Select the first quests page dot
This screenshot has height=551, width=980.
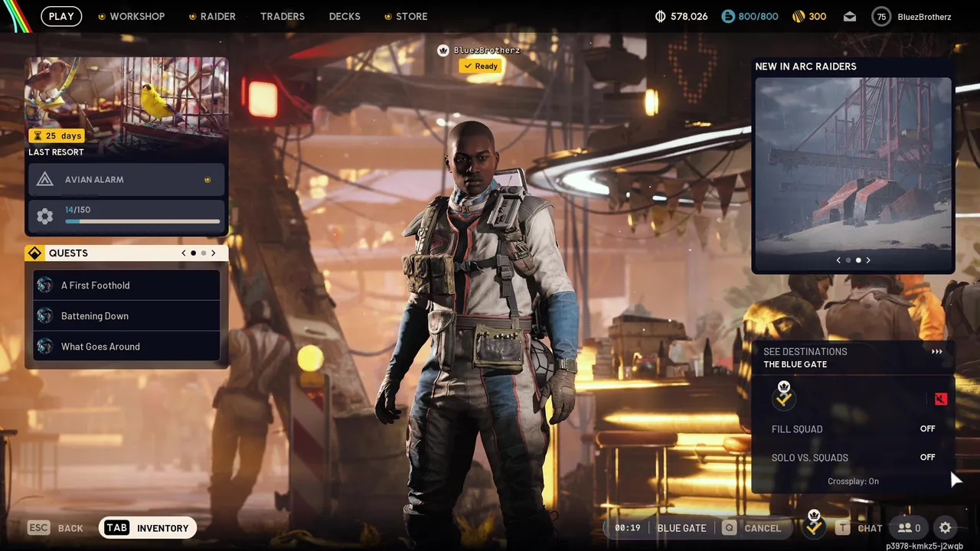pyautogui.click(x=194, y=253)
